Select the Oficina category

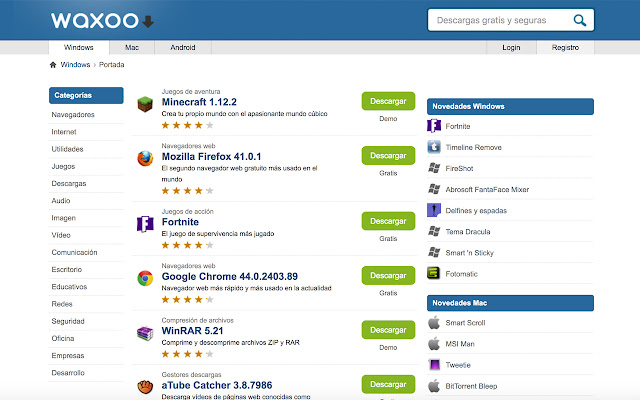pyautogui.click(x=63, y=338)
